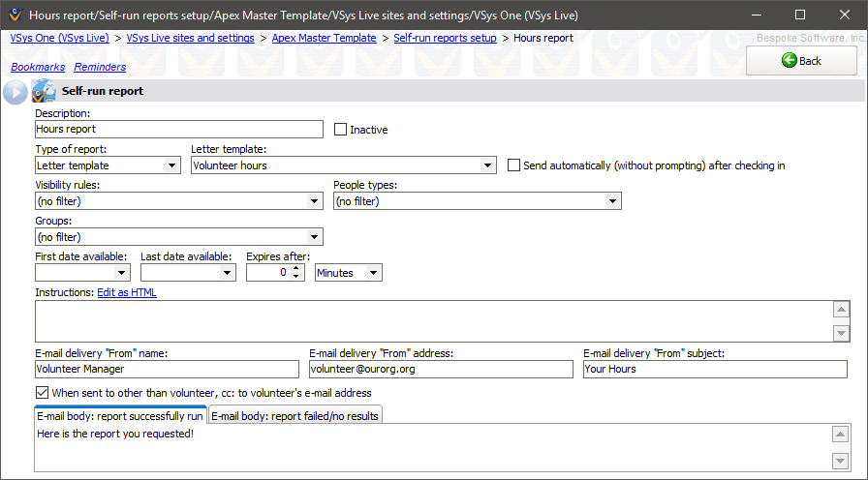Toggle the Inactive checkbox
This screenshot has height=480, width=868.
pos(340,129)
